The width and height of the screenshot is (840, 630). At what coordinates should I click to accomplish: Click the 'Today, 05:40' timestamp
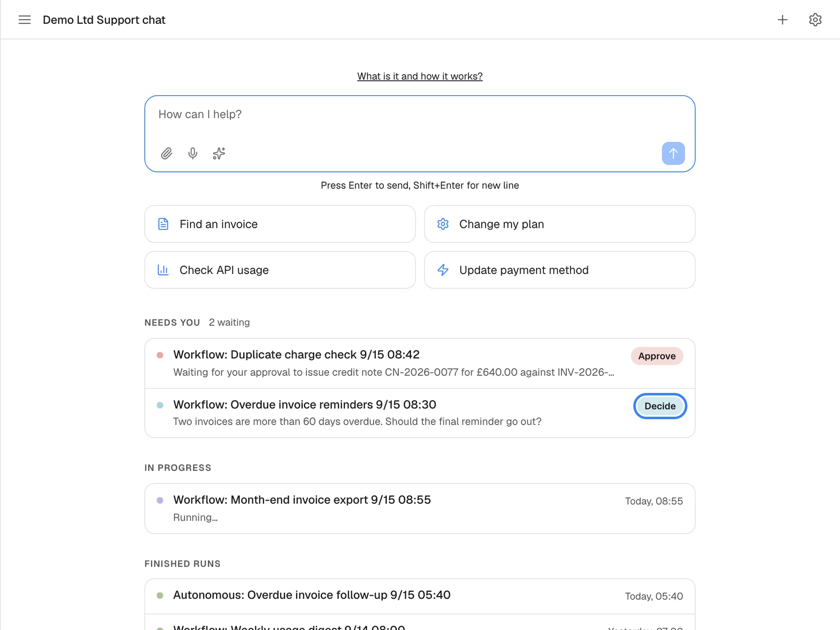[654, 596]
